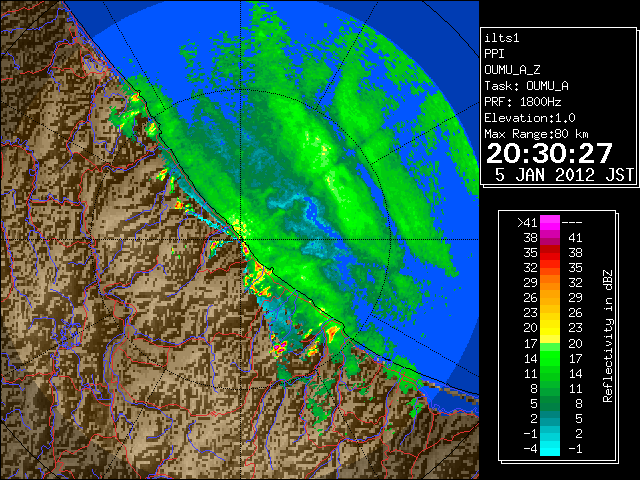Pick the magenta >41 dBZ color swatch

pos(550,223)
